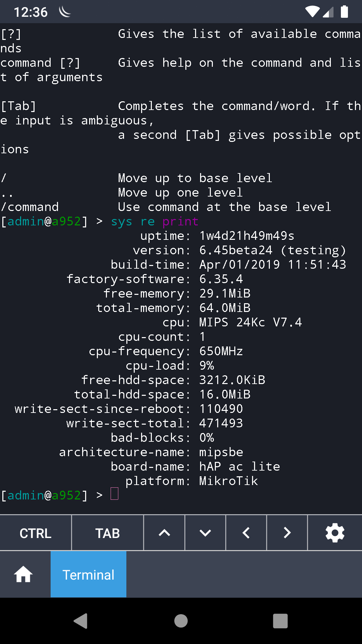This screenshot has width=362, height=644.
Task: Tap the version 6.45beta24 line
Action: point(272,251)
